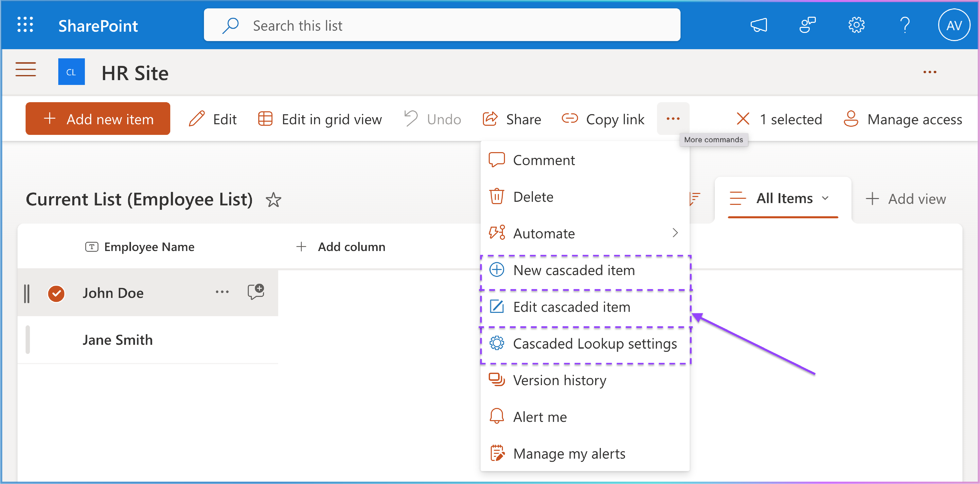
Task: Click Add new item button
Action: [x=98, y=118]
